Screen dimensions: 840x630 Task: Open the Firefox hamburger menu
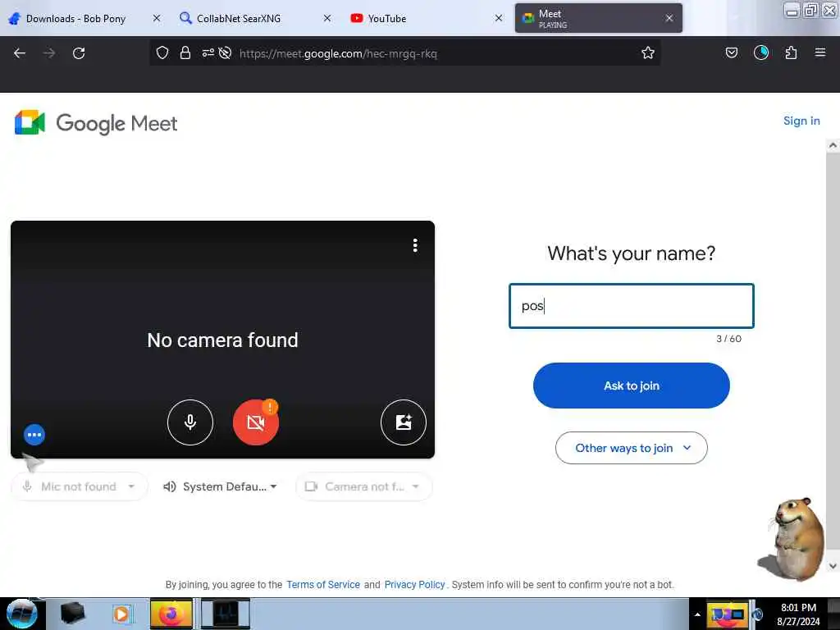click(x=819, y=52)
